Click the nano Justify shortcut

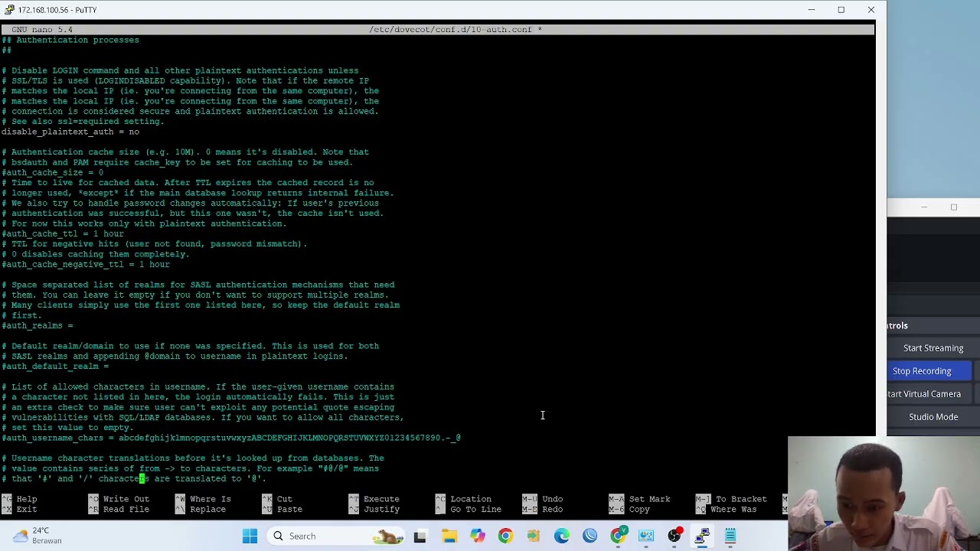pyautogui.click(x=374, y=509)
